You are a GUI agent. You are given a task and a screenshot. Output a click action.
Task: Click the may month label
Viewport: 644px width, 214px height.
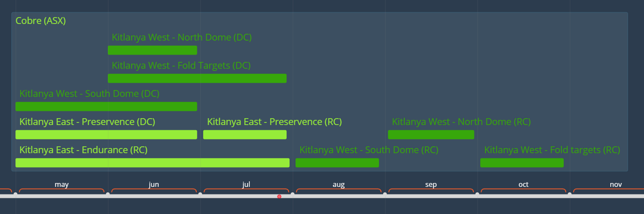pyautogui.click(x=62, y=184)
